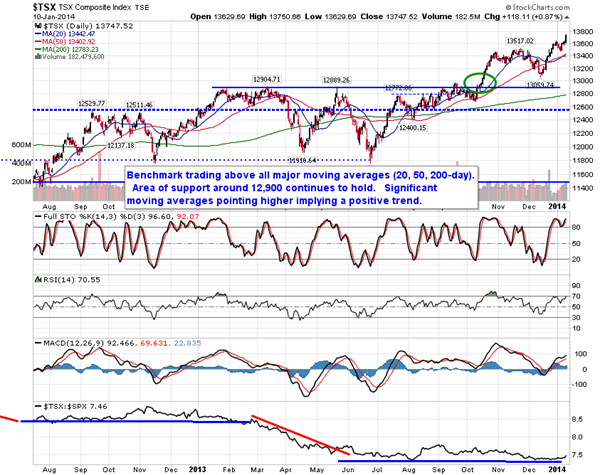This screenshot has width=605, height=475.
Task: Click the 12400.15 price label
Action: pos(412,128)
